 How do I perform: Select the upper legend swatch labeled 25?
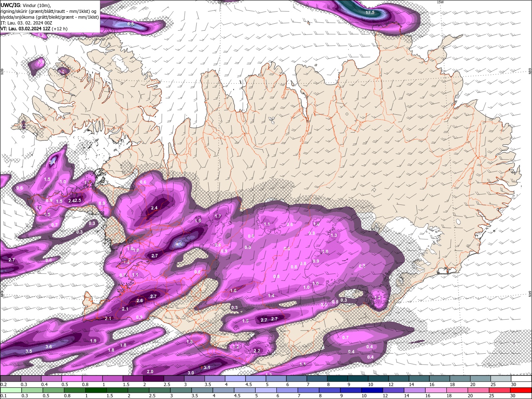(x=501, y=379)
